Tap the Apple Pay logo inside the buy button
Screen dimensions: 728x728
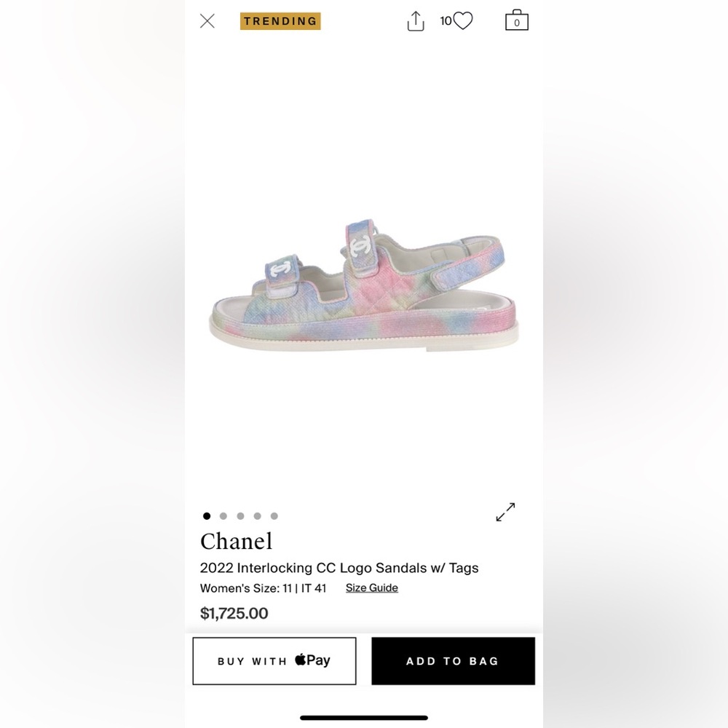coord(312,660)
